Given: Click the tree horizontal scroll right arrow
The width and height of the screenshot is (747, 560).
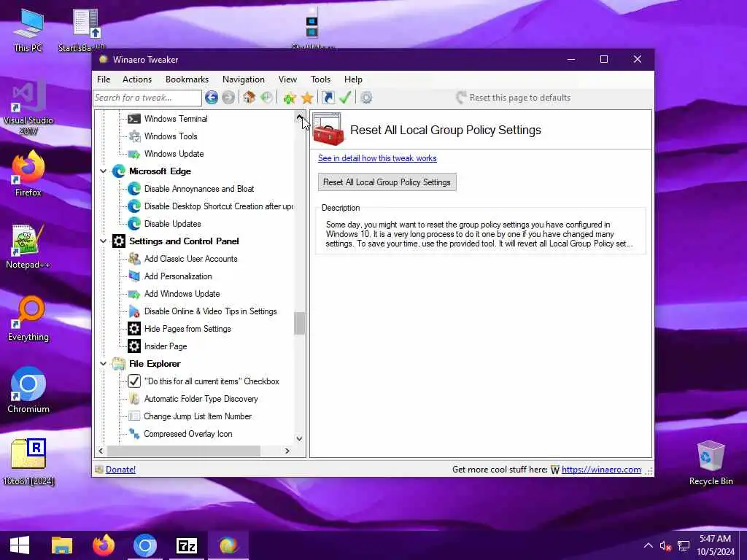Looking at the screenshot, I should click(x=287, y=451).
